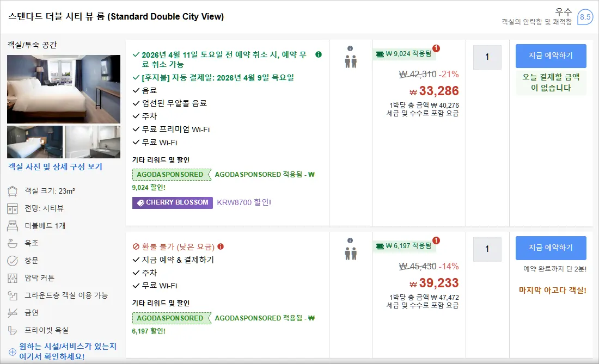Click the plus circle icon for facility inquiry
The height and width of the screenshot is (364, 599).
[x=13, y=352]
